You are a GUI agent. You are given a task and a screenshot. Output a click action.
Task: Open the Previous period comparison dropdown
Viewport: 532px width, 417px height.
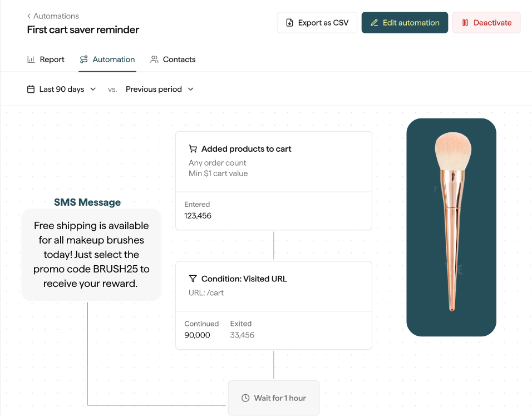coord(160,89)
